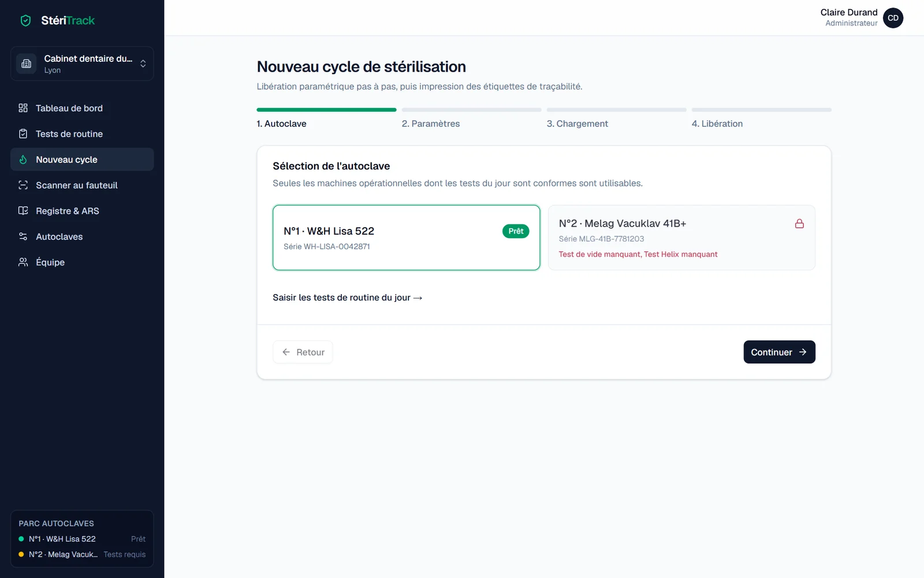Click step 2 Paramètres progress bar
This screenshot has height=578, width=924.
(x=471, y=110)
